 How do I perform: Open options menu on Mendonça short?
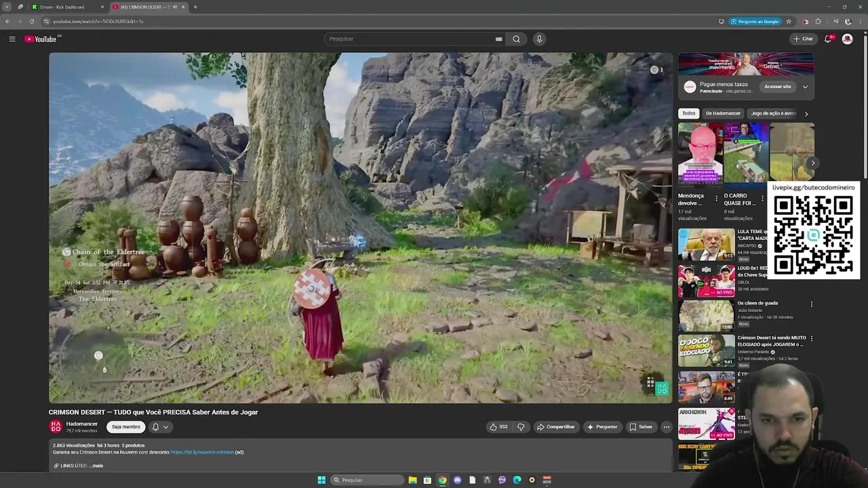click(716, 199)
